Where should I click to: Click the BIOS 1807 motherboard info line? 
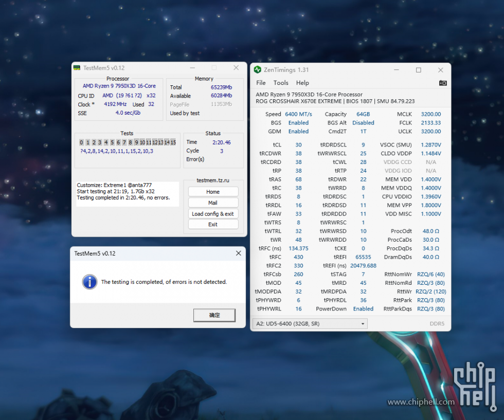click(335, 101)
